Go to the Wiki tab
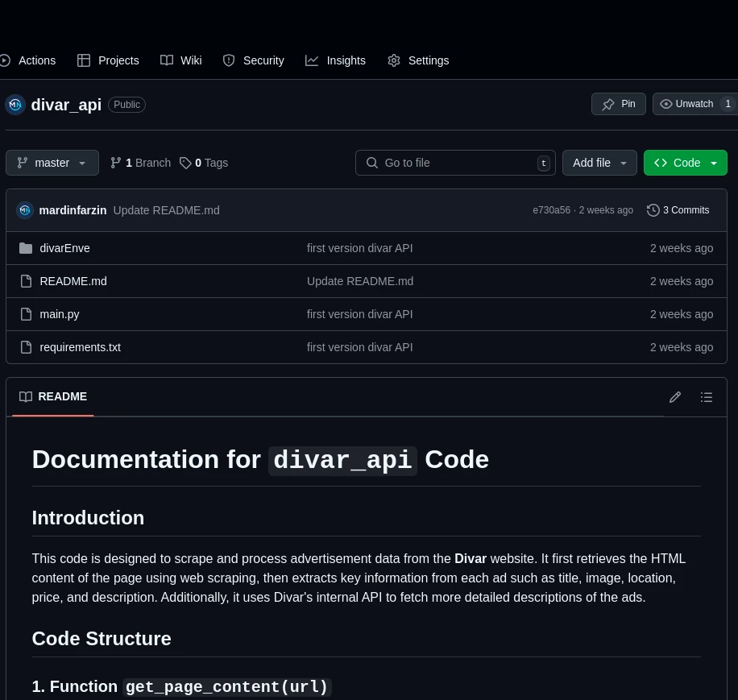 (x=181, y=60)
